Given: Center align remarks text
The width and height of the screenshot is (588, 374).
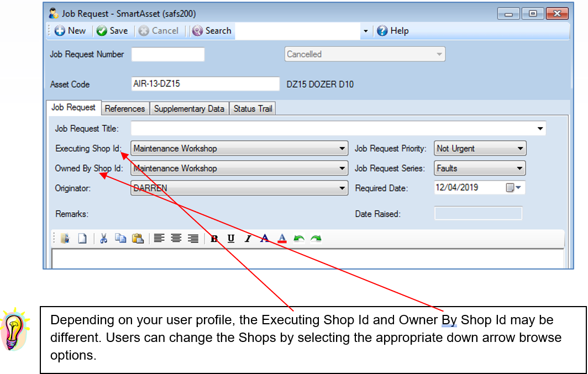Looking at the screenshot, I should 176,238.
